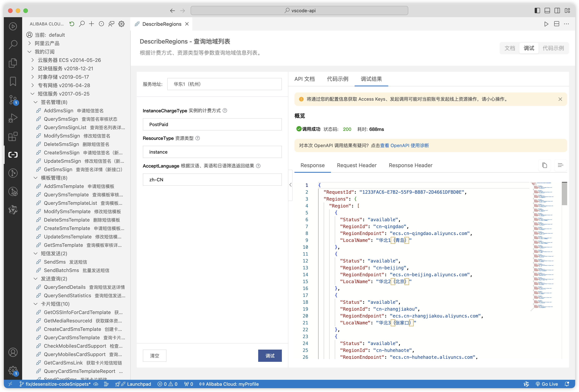This screenshot has height=392, width=579.
Task: Open the Extensions view in the activity bar
Action: (13, 137)
